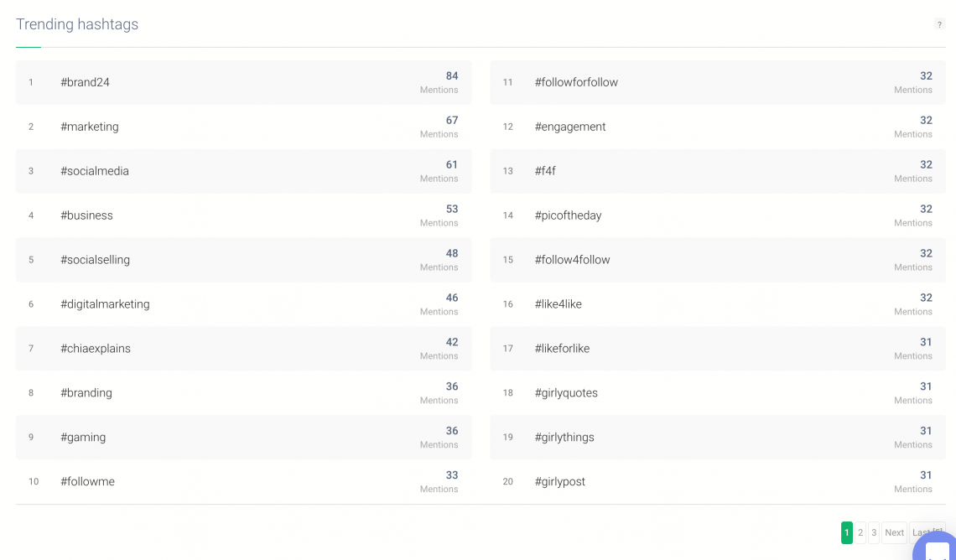This screenshot has width=956, height=560.
Task: Click the Trending hashtags heading
Action: (x=77, y=24)
